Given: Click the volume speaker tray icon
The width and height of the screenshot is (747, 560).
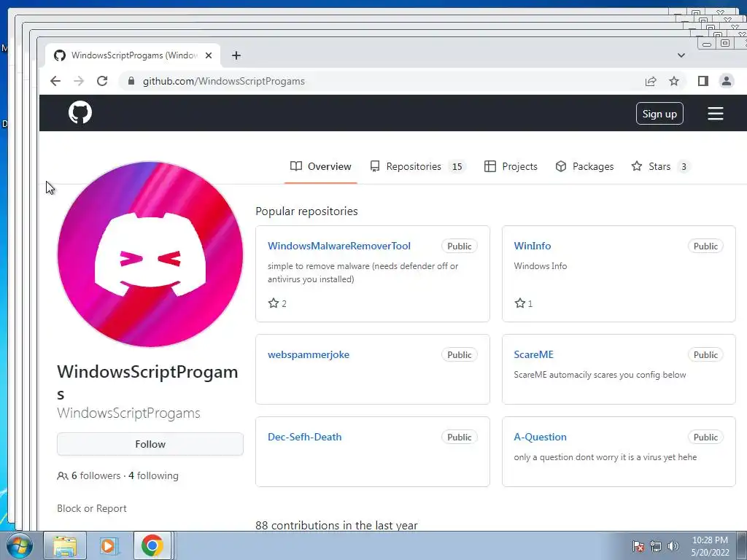Looking at the screenshot, I should [x=673, y=546].
